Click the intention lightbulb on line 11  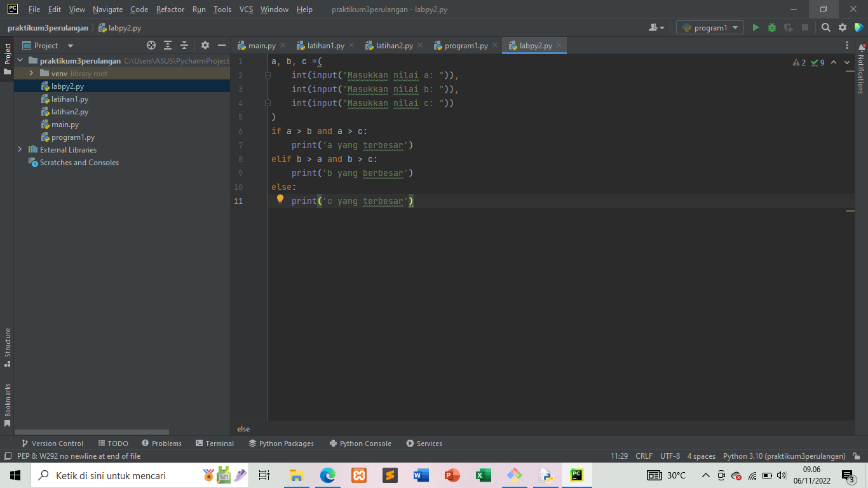(x=280, y=199)
